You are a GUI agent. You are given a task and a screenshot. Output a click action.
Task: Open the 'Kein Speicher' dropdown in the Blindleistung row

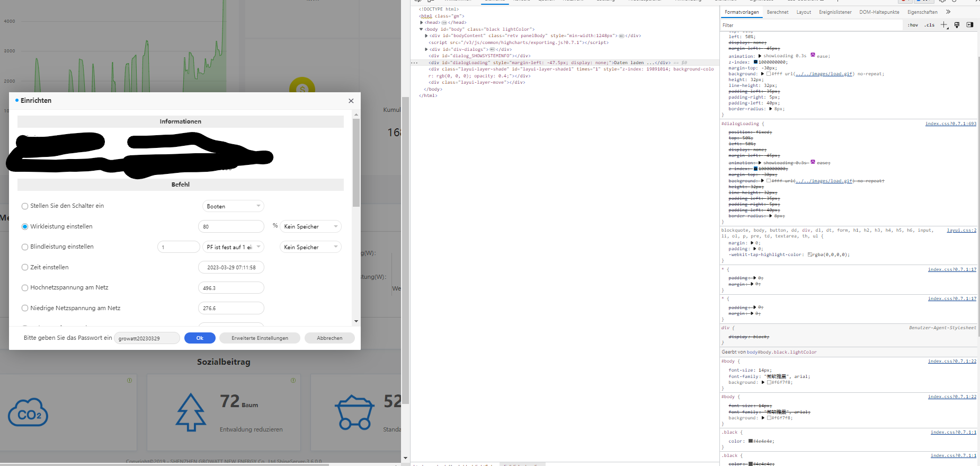coord(310,247)
